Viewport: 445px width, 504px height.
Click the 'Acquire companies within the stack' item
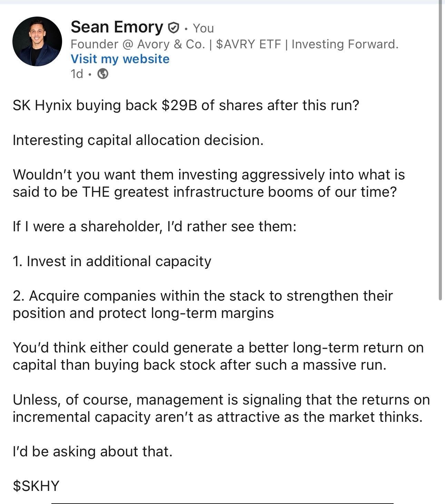click(x=203, y=304)
